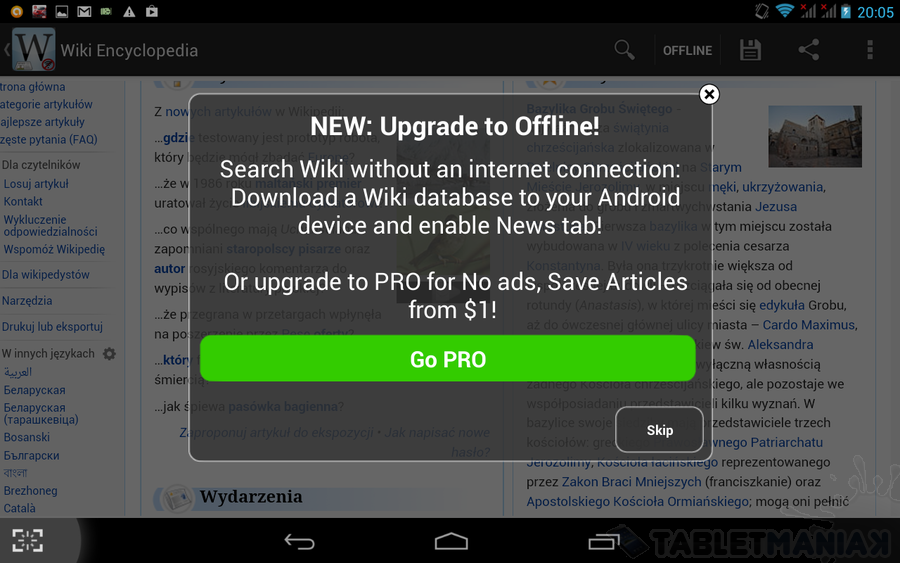Open the search magnifier icon
This screenshot has width=900, height=563.
tap(624, 51)
